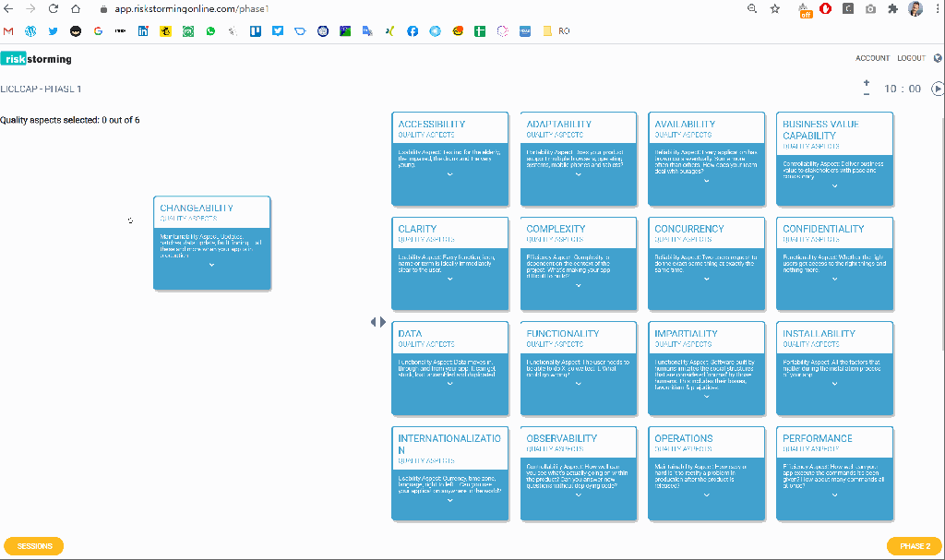This screenshot has width=945, height=560.
Task: Click the panel divider arrows icon
Action: (378, 322)
